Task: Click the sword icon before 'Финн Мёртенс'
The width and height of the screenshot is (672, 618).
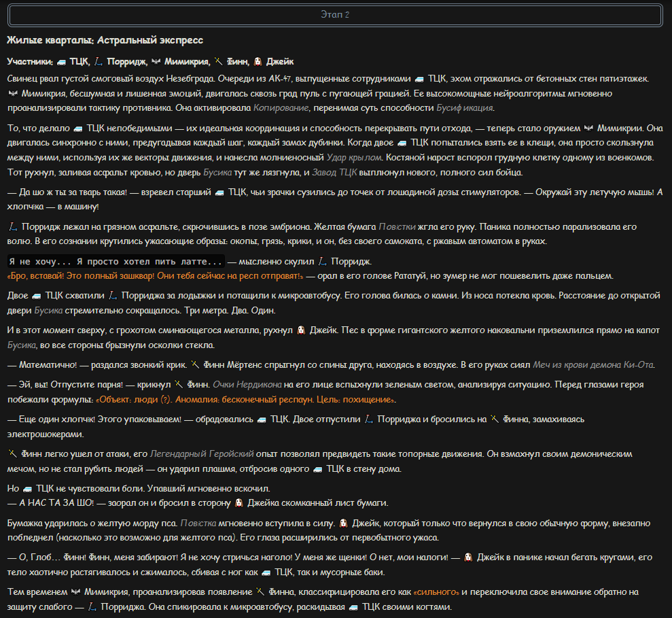Action: (195, 365)
